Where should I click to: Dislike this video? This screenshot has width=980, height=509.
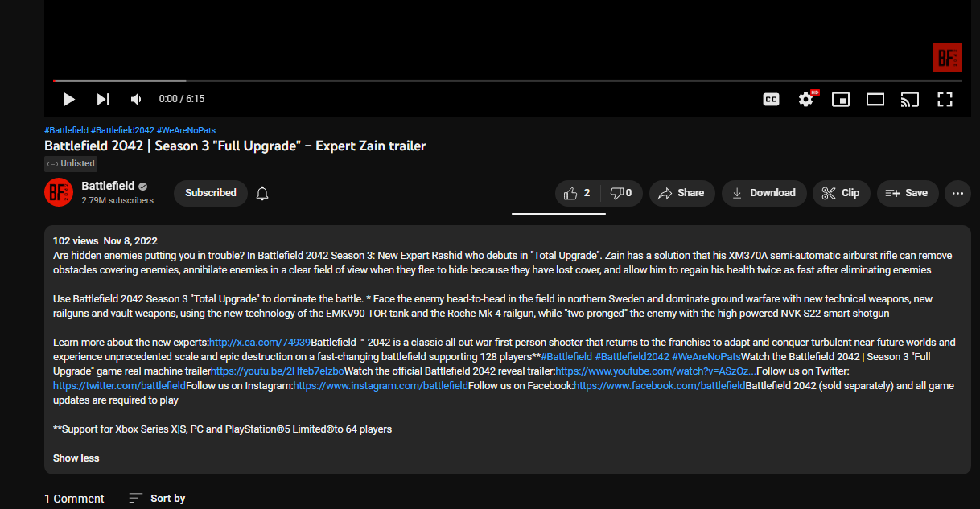[x=621, y=193]
